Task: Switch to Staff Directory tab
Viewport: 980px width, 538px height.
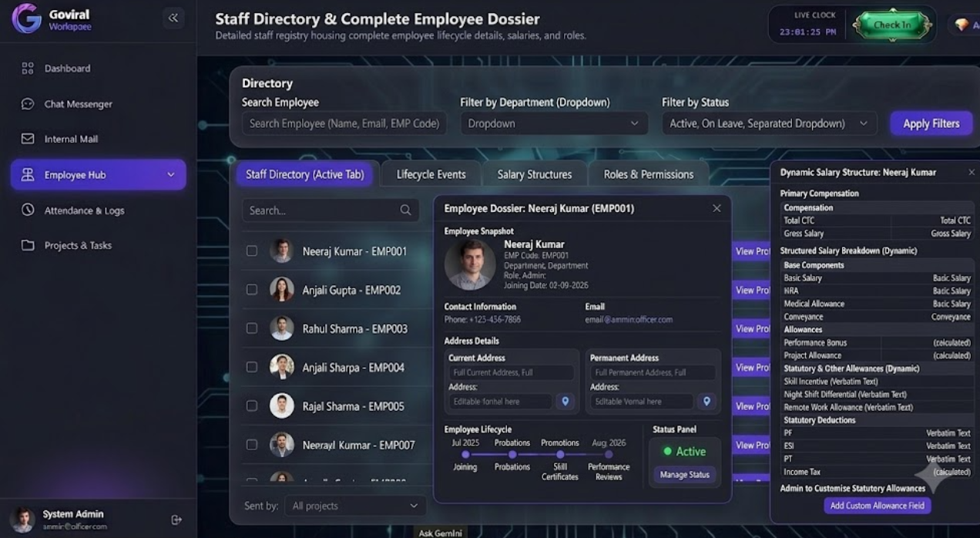Action: pyautogui.click(x=305, y=174)
